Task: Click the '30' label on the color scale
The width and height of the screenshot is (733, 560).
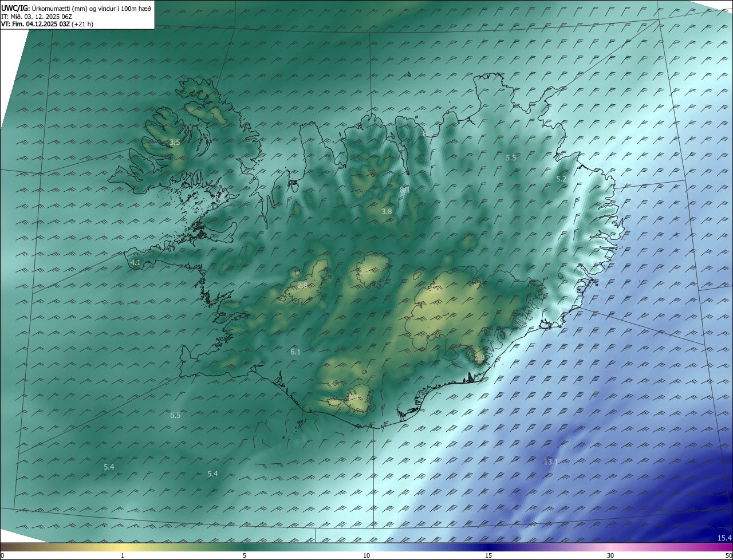Action: [610, 555]
